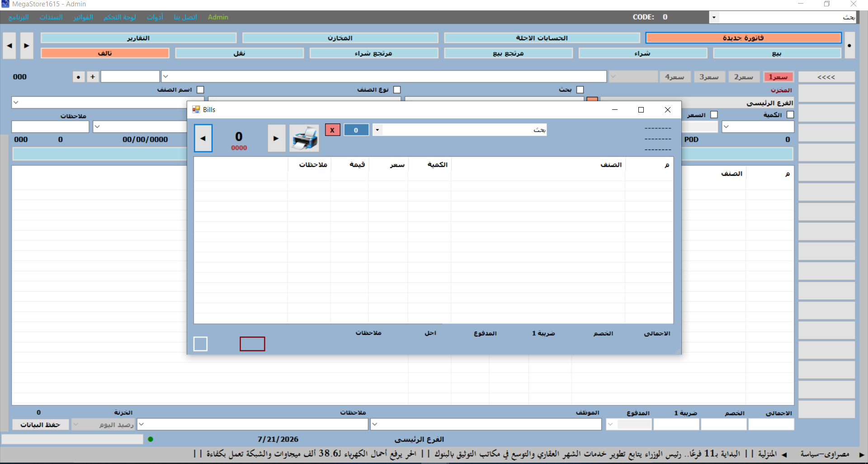Click news ticker left arrow
The width and height of the screenshot is (868, 464).
click(x=784, y=455)
